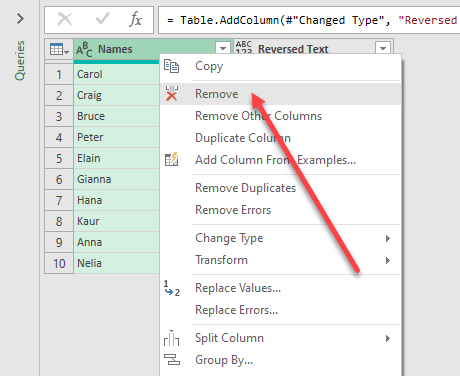Click the Add Column From Examples icon
Screen dimensions: 460x376
point(172,159)
